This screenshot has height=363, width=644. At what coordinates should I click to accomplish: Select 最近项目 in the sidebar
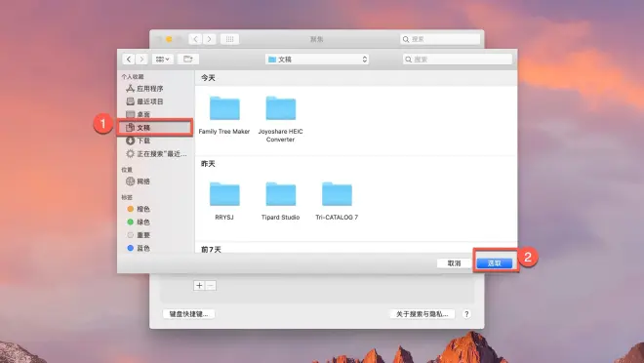tap(149, 101)
